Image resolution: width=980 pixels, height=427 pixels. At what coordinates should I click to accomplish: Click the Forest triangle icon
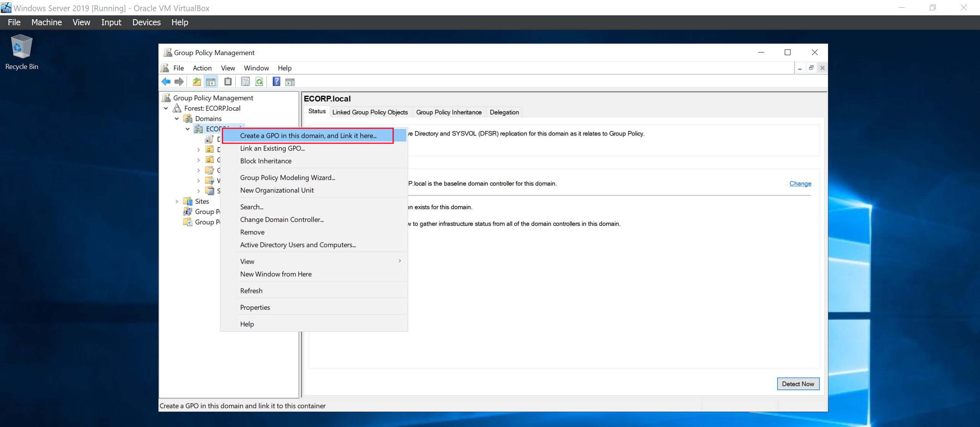(177, 108)
